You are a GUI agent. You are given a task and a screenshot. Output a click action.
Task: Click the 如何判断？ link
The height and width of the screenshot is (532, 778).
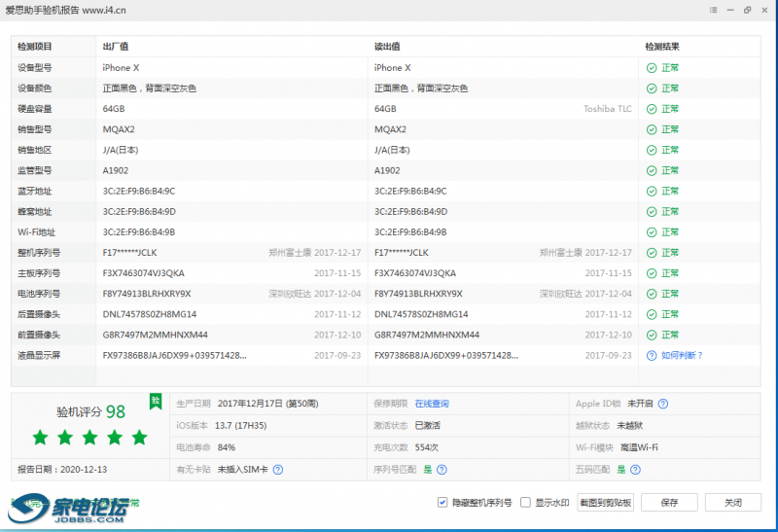(682, 356)
